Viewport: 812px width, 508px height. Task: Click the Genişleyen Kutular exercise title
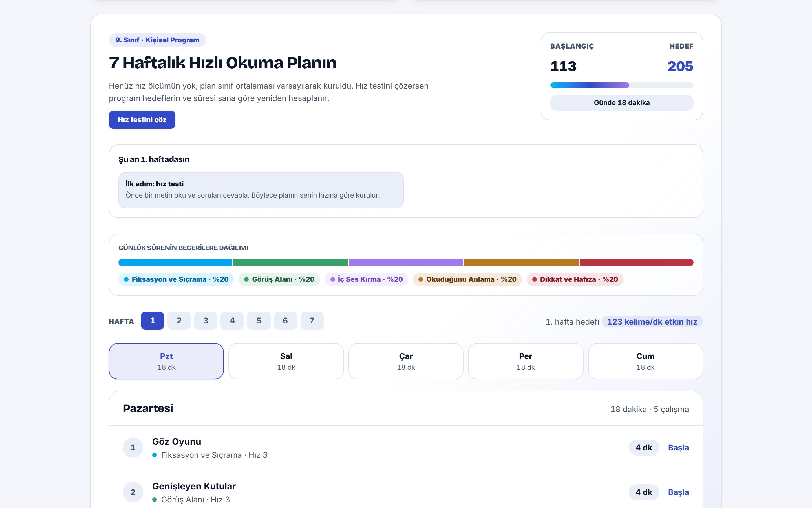tap(194, 486)
